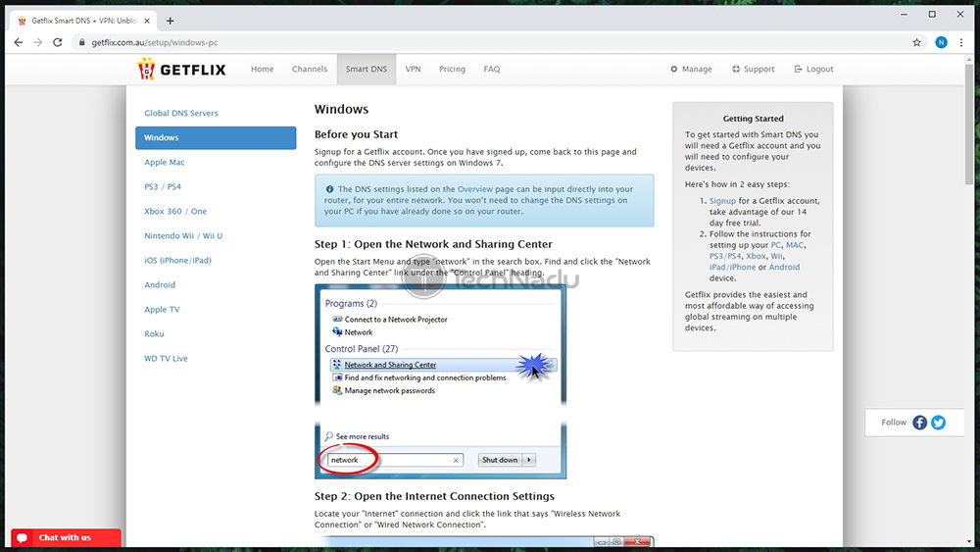Click the browser forward arrow
Screen dimensions: 980x552
coord(37,42)
